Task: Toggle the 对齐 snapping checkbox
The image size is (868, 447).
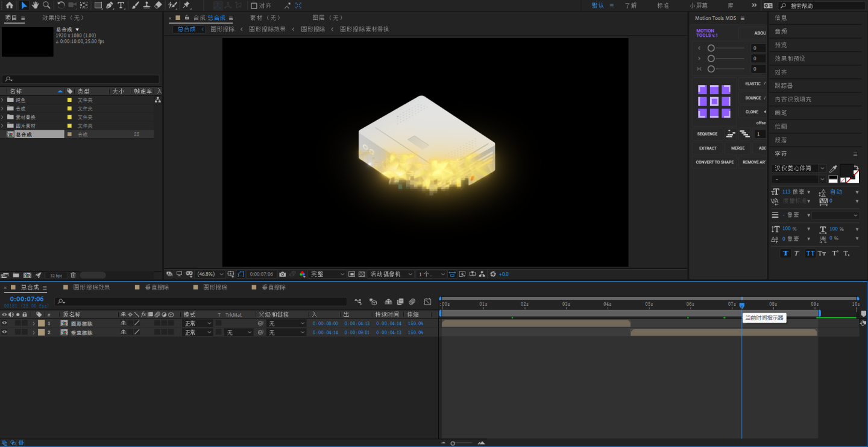Action: pyautogui.click(x=254, y=5)
